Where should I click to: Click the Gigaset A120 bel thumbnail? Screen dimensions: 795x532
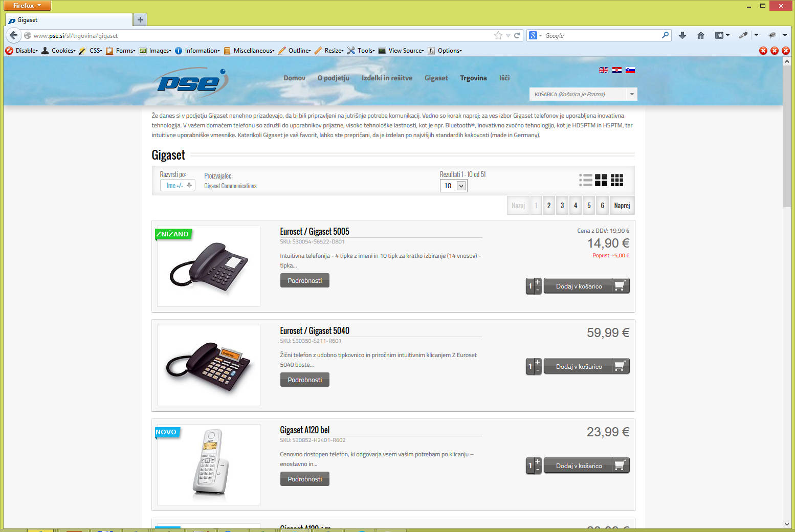pos(209,464)
